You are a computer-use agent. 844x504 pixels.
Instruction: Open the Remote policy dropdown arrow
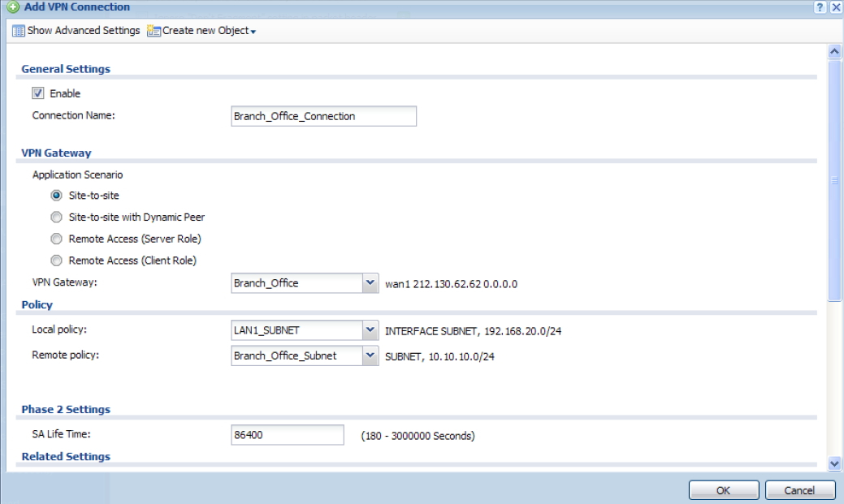pyautogui.click(x=370, y=355)
